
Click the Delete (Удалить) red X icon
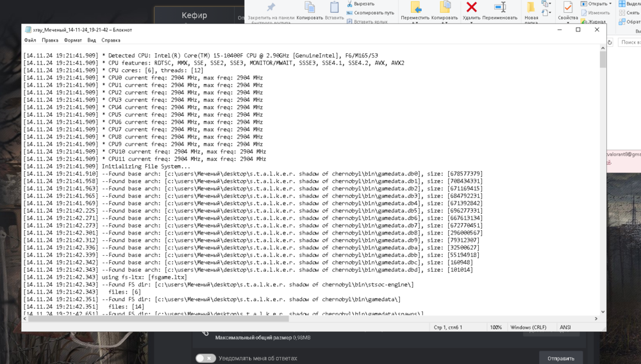coord(472,7)
